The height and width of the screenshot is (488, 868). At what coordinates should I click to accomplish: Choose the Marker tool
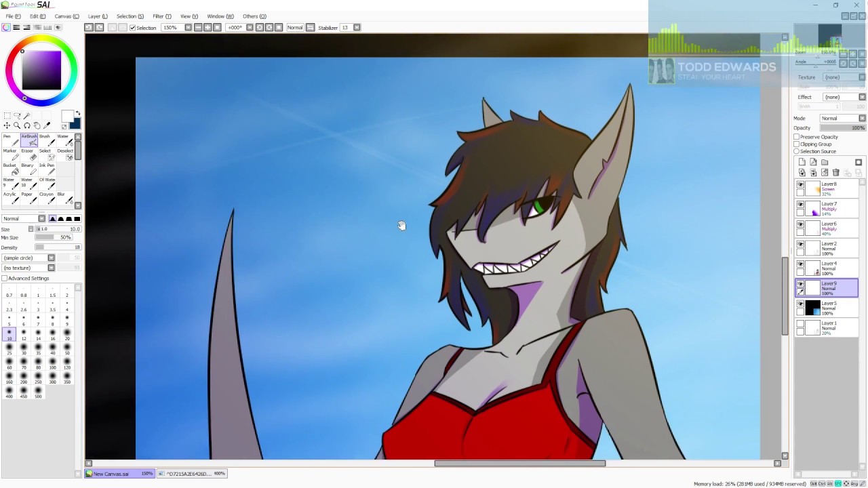[9, 154]
